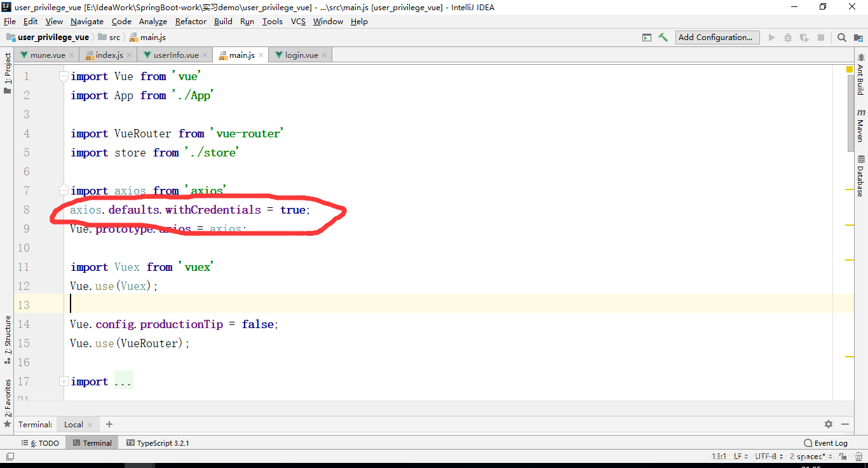Open the Navigate menu

[x=87, y=22]
